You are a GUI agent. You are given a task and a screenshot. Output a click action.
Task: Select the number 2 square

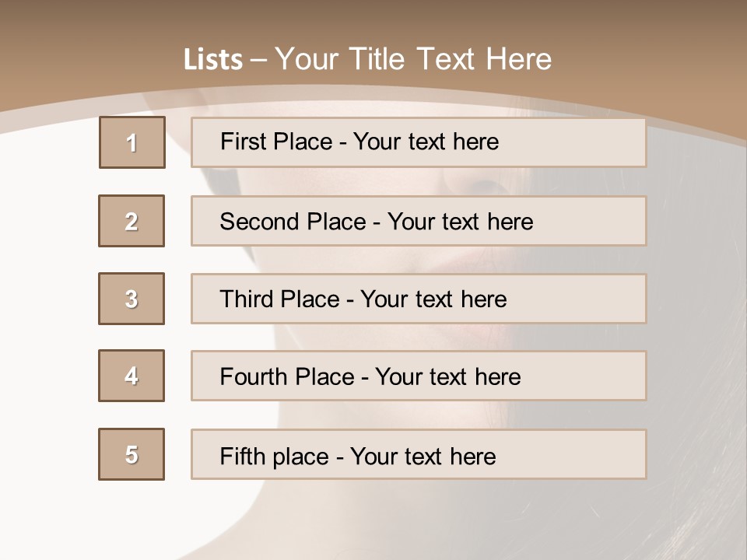click(132, 221)
